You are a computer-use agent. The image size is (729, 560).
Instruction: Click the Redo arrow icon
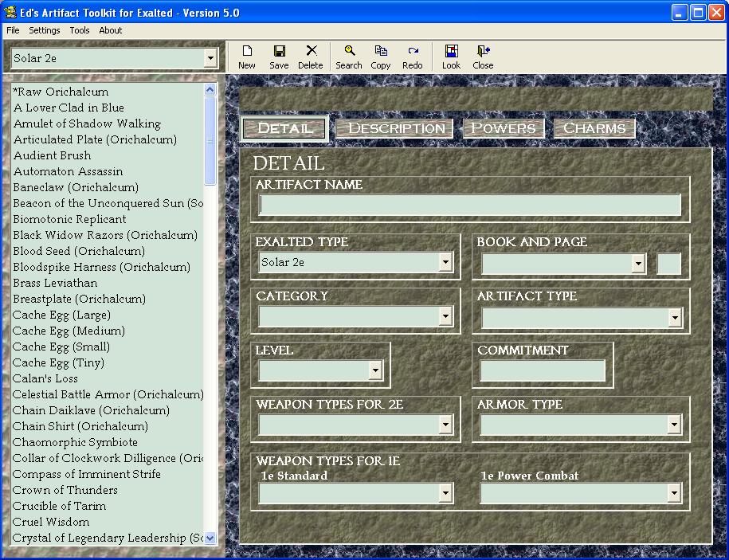point(413,51)
